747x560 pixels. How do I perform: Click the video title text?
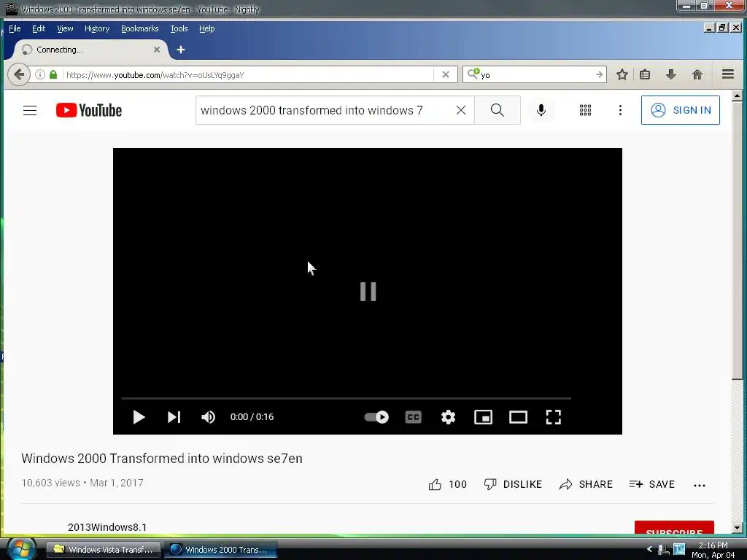[162, 459]
